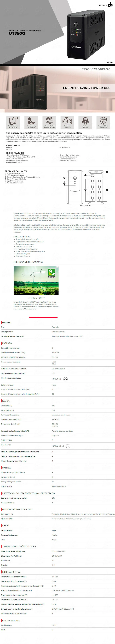115x644 pixels.
Task: Click the Capacidad (vatios) 375 value
Action: click(53, 410)
